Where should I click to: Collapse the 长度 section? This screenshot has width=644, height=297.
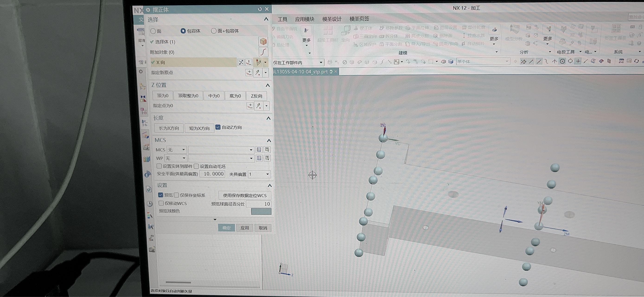268,118
